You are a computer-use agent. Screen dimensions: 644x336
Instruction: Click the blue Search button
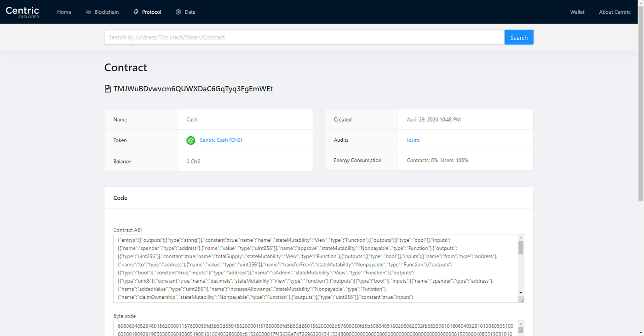point(519,37)
